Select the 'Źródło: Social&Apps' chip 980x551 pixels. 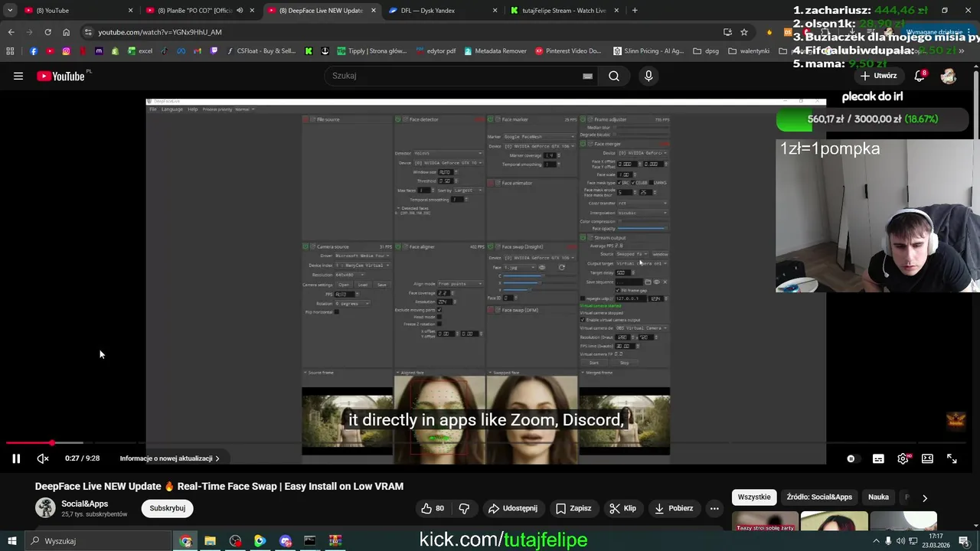pos(819,497)
